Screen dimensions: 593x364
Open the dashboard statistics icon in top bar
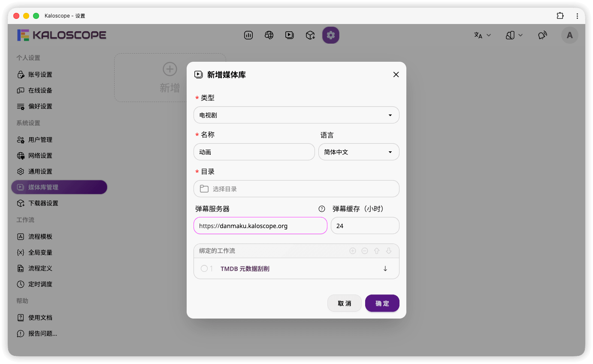pyautogui.click(x=248, y=35)
